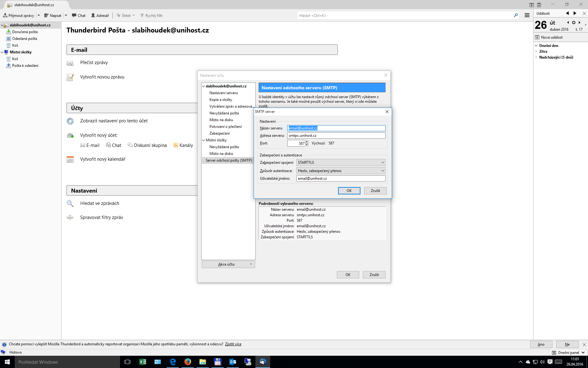Select Server odchozí pošty (SMTP) item

pos(229,160)
